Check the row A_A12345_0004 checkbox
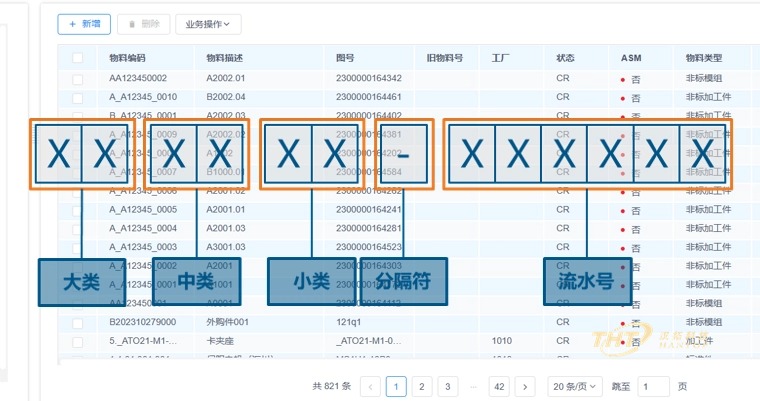 click(x=77, y=229)
